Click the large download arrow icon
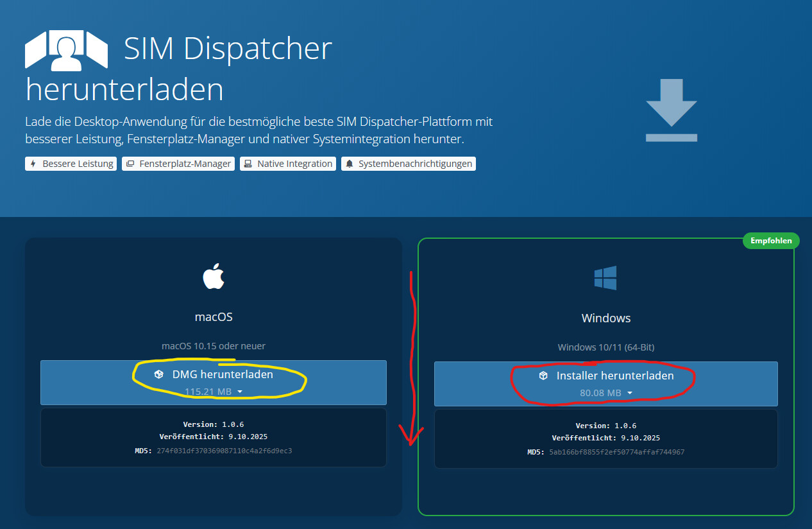 (x=671, y=110)
